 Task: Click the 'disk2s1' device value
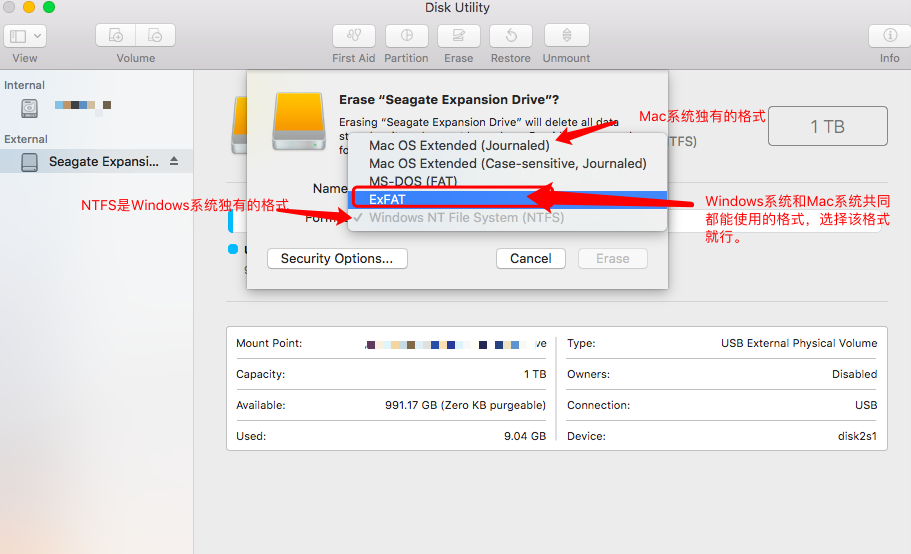tap(857, 436)
